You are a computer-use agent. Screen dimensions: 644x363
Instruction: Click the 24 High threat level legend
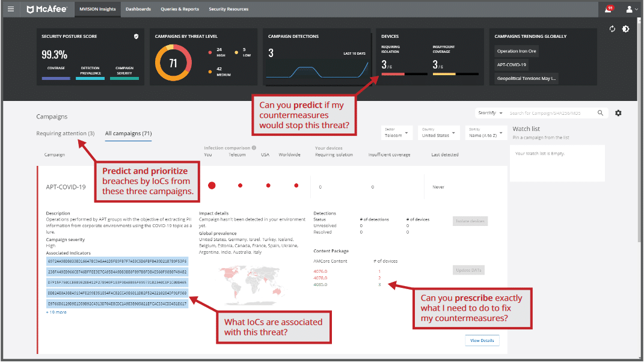click(x=217, y=52)
